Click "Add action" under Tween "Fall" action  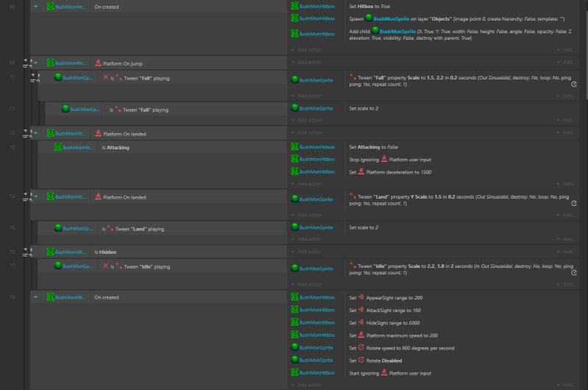coord(306,96)
